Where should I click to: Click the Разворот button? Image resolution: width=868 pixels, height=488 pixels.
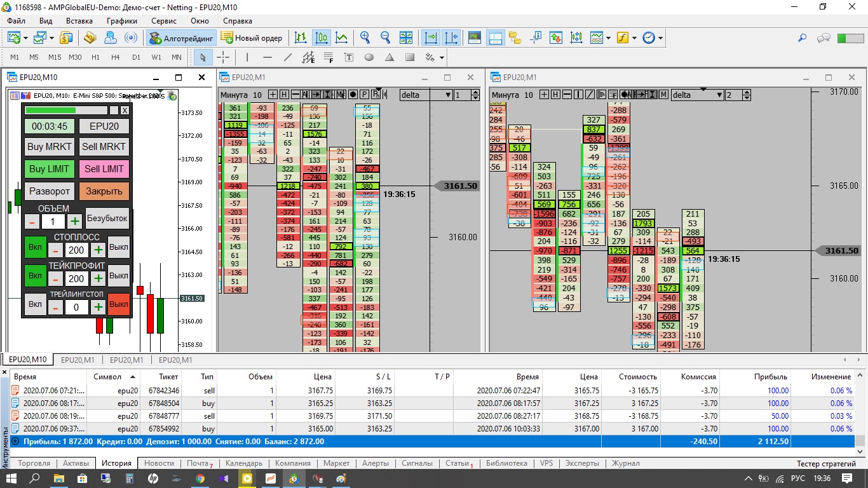(x=50, y=191)
